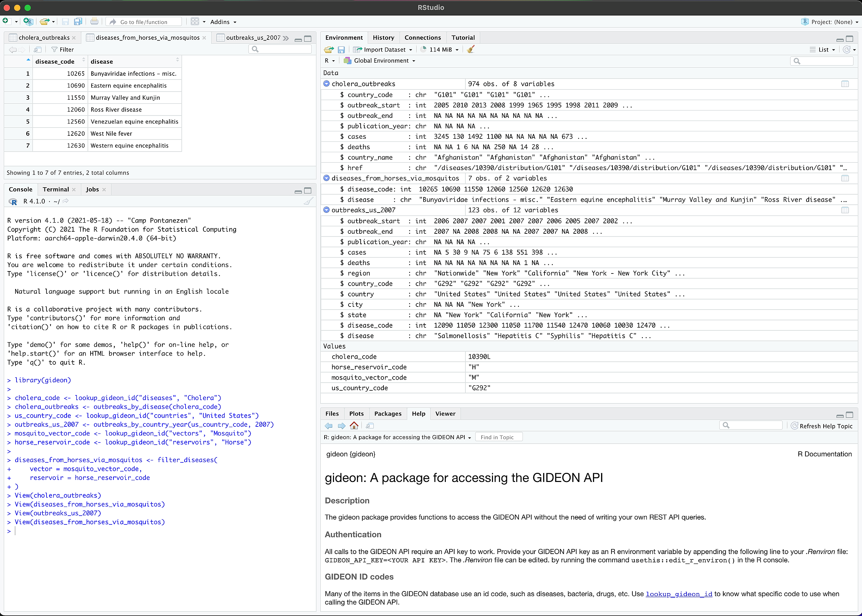Collapse the outbreaks_us_2007 variable list
The image size is (862, 616).
pyautogui.click(x=326, y=210)
